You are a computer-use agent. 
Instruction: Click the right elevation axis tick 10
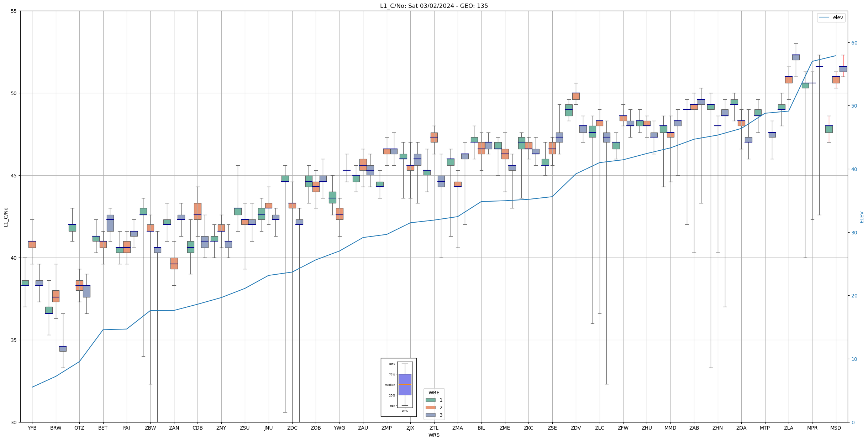(854, 359)
